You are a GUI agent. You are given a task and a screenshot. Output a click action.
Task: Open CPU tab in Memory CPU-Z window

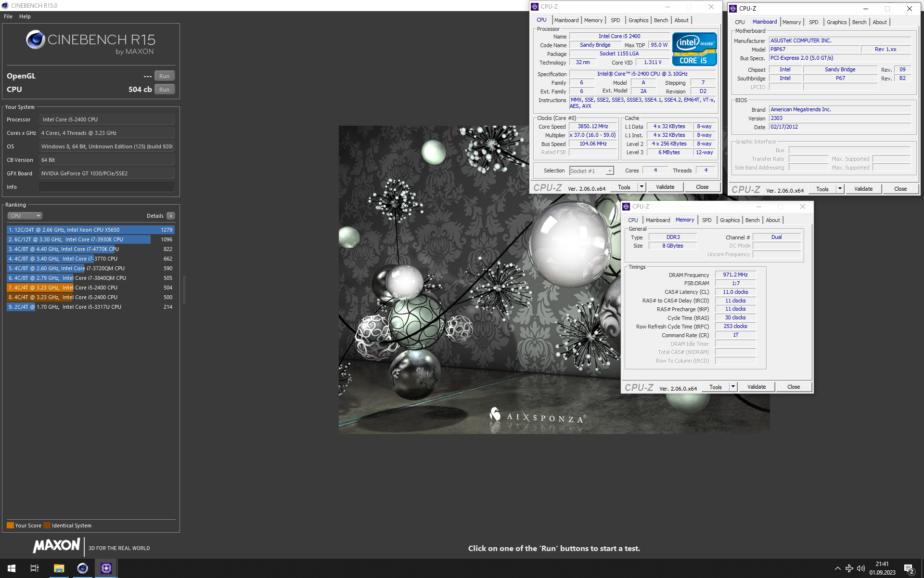coord(633,220)
